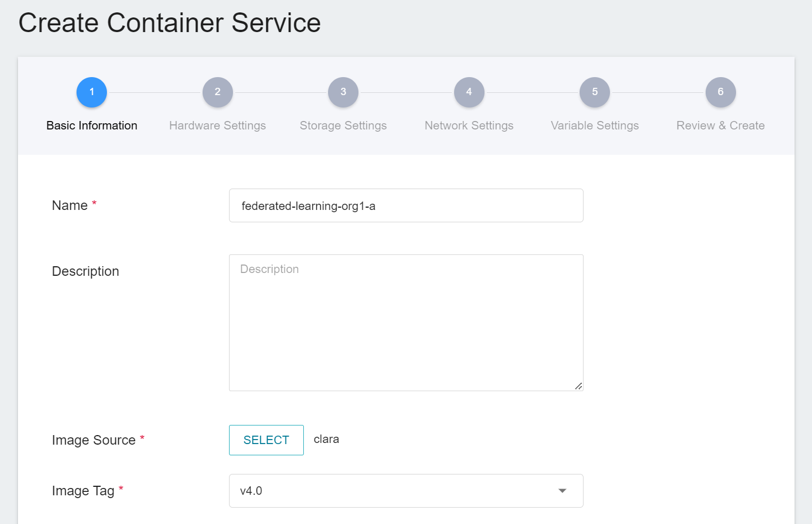Click the Image Source label
This screenshot has height=524, width=812.
(93, 440)
